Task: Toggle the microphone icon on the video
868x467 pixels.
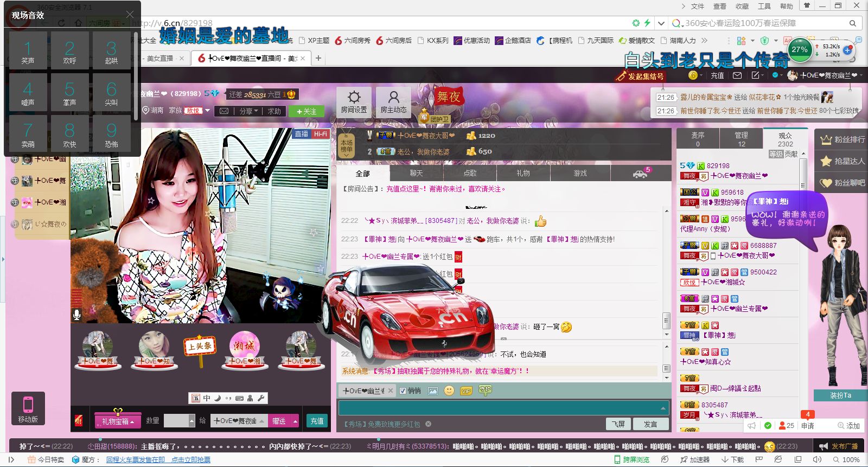Action: point(77,315)
